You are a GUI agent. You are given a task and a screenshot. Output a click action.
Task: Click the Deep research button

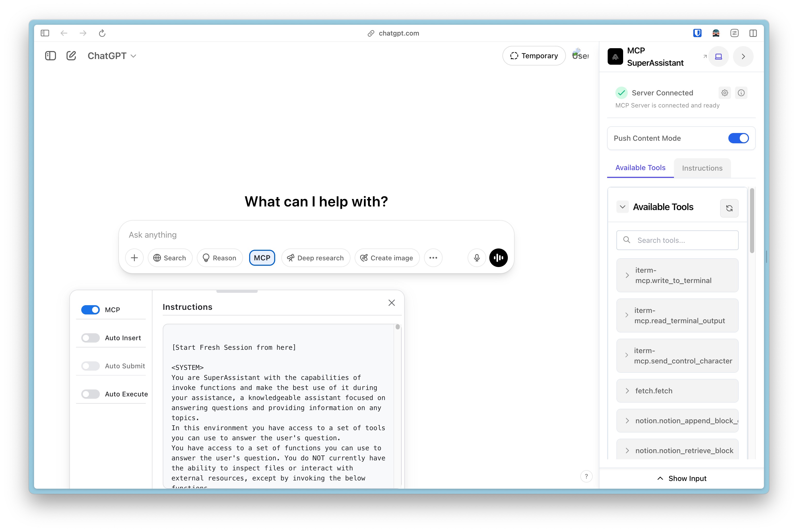[315, 258]
